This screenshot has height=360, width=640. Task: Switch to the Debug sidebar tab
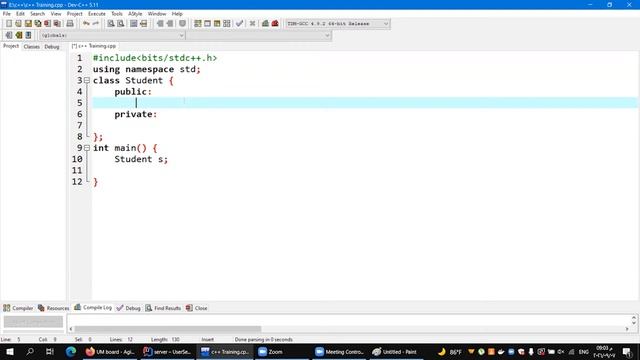[52, 47]
